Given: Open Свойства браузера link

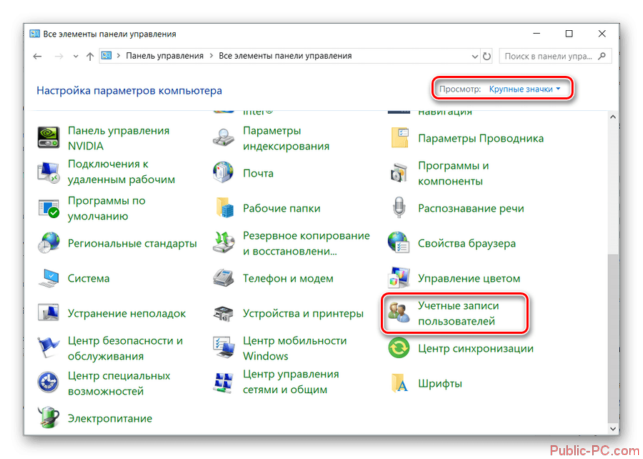Looking at the screenshot, I should coord(467,243).
